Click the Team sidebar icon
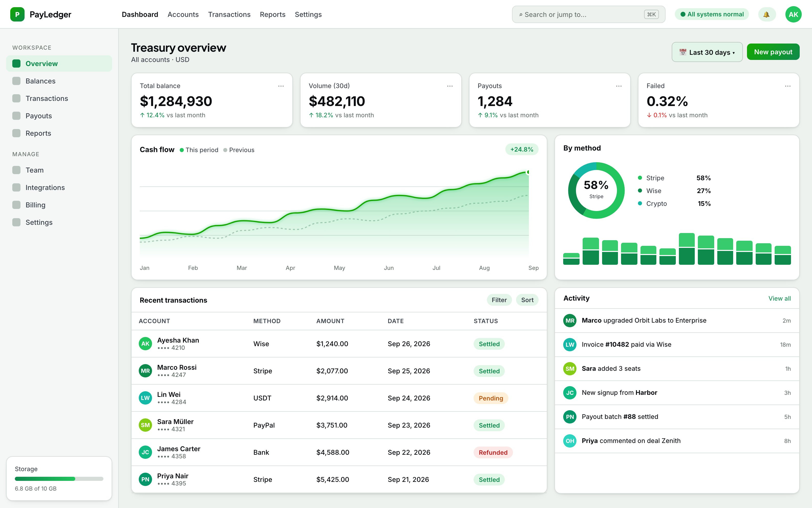 (16, 170)
